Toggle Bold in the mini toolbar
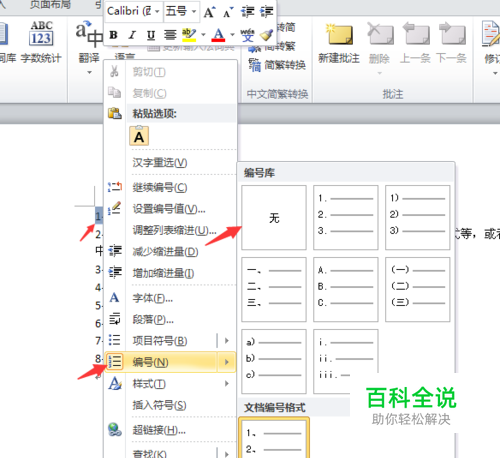The height and width of the screenshot is (458, 500). coord(113,35)
